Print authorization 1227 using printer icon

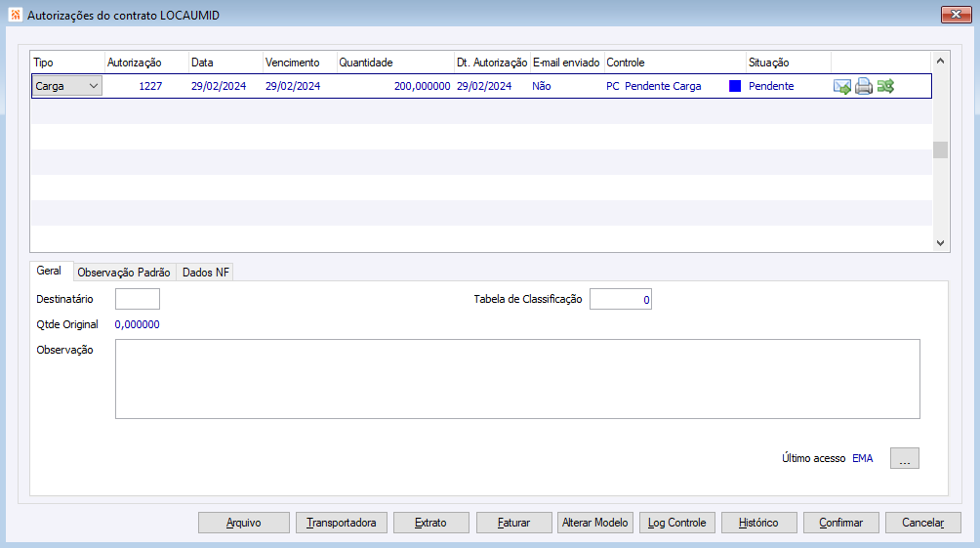(864, 86)
